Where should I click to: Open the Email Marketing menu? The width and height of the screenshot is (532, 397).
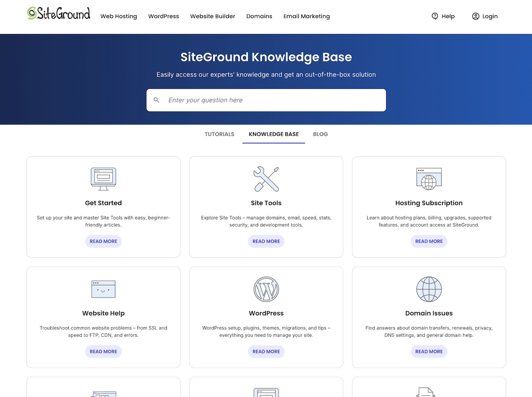tap(306, 16)
